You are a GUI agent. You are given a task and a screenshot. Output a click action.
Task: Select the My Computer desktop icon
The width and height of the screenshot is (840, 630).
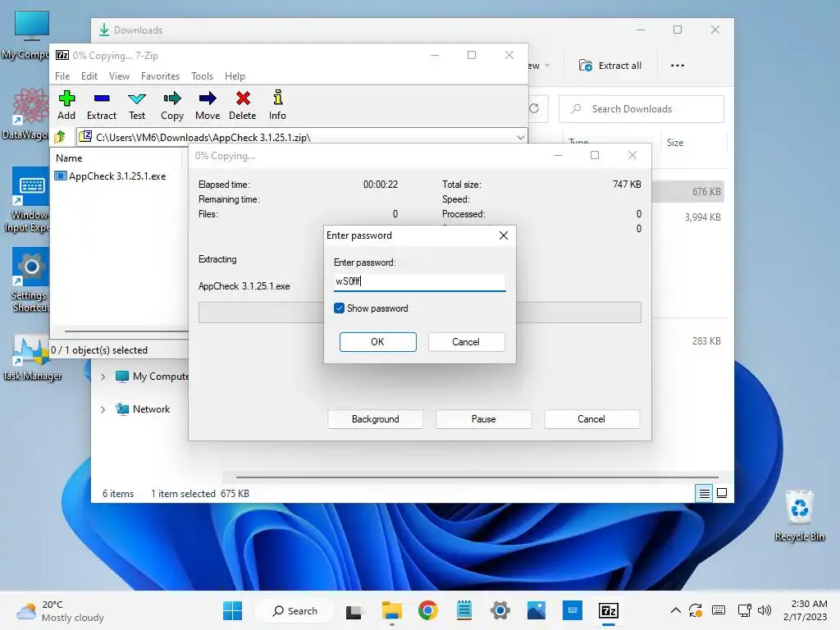25,34
